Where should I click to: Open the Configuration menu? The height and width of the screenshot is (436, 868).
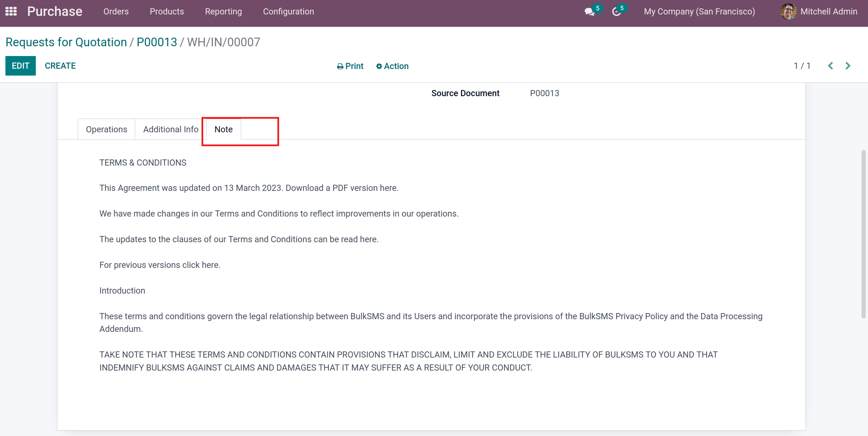288,12
